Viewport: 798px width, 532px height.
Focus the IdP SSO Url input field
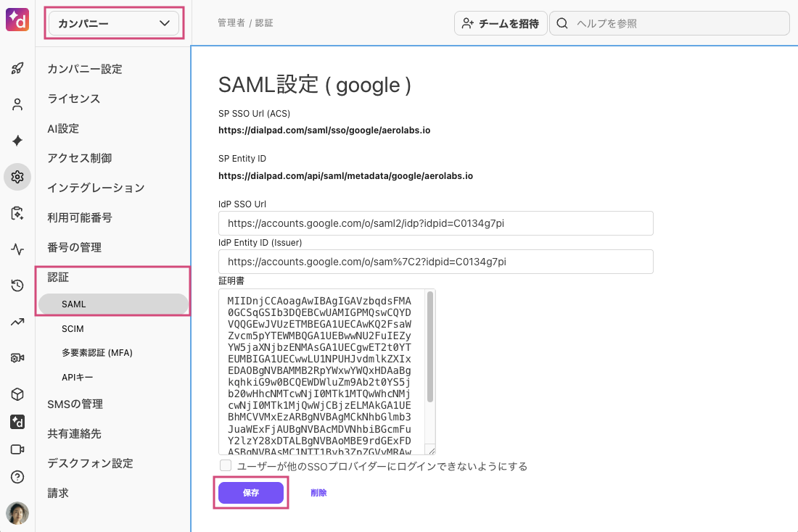[435, 223]
